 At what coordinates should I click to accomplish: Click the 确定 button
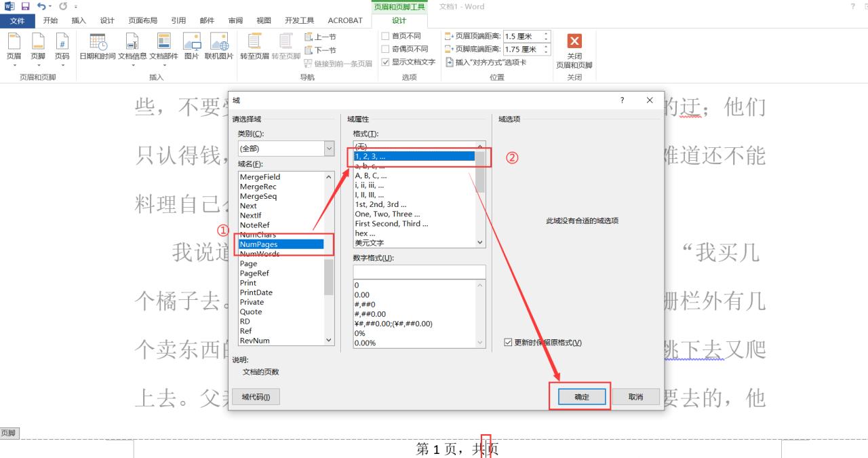582,397
